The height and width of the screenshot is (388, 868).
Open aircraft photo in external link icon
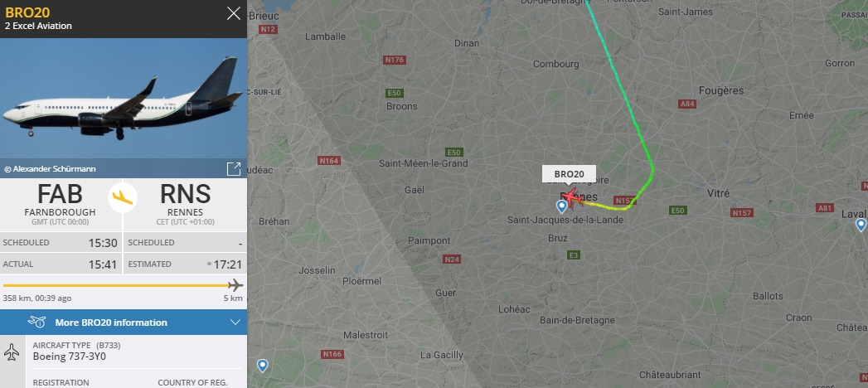234,169
